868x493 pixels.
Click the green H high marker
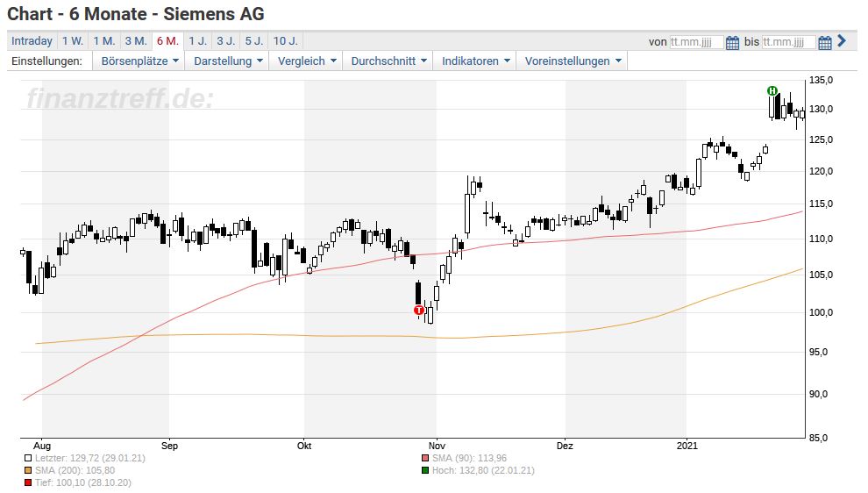pyautogui.click(x=772, y=91)
